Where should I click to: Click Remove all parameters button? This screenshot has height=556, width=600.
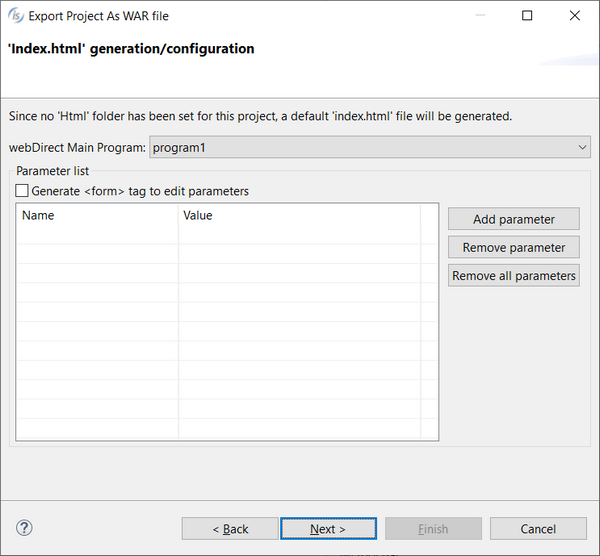(x=514, y=276)
